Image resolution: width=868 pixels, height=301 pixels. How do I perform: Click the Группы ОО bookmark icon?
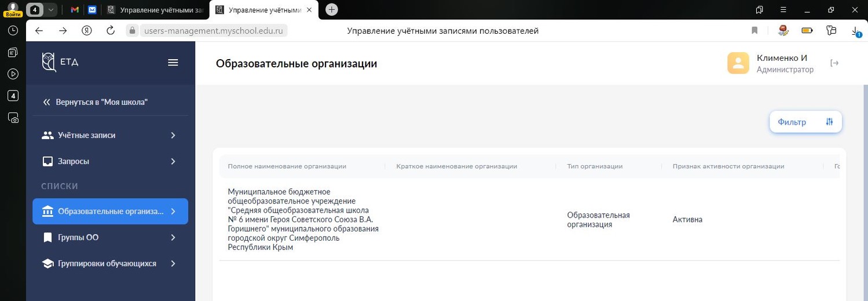coord(48,237)
